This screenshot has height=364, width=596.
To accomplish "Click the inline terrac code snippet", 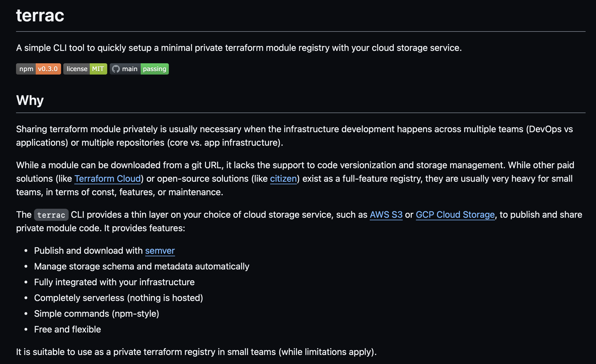I will point(51,215).
